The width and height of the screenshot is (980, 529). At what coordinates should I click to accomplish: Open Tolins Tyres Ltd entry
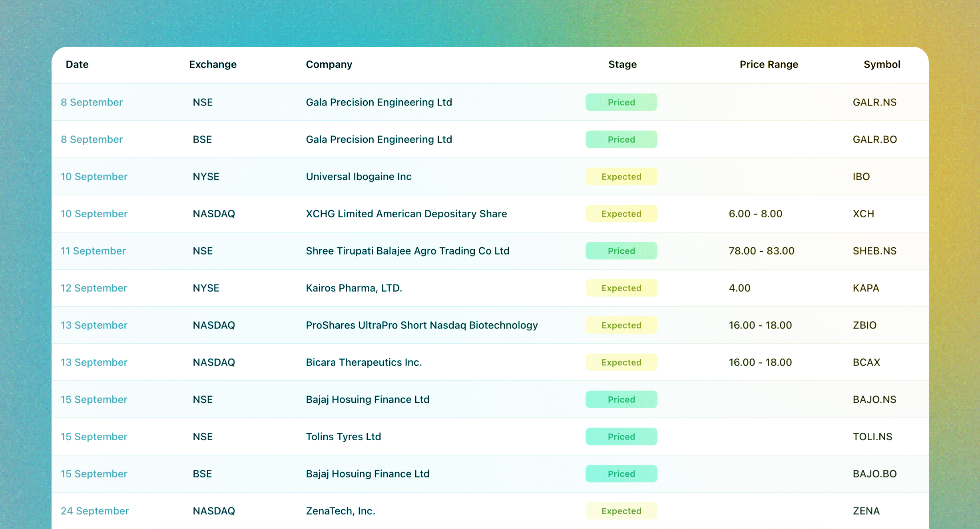point(343,437)
